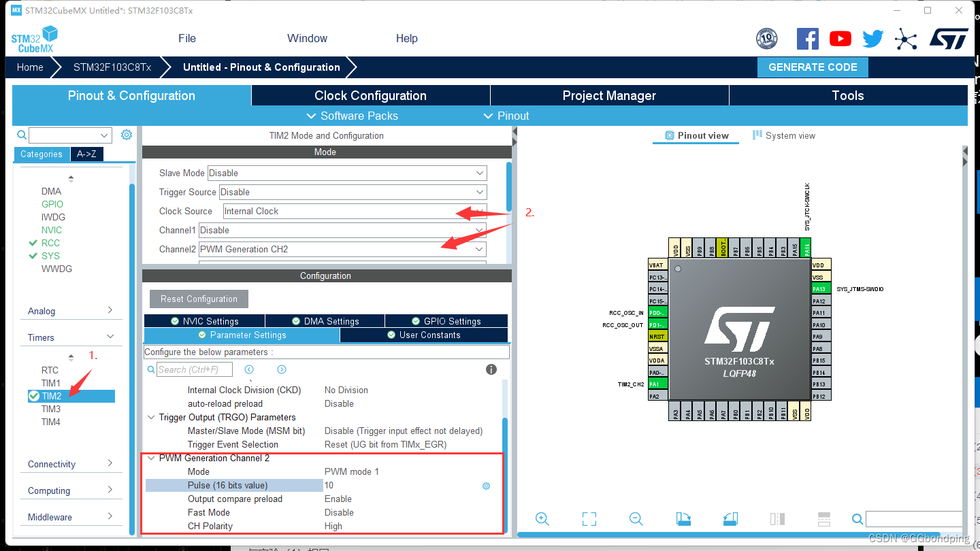Image resolution: width=980 pixels, height=551 pixels.
Task: Switch to Tools tab
Action: click(x=848, y=95)
